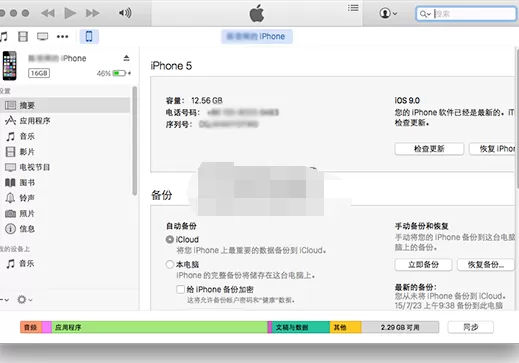Open the list view icon beside the Apple logo

pos(353,8)
